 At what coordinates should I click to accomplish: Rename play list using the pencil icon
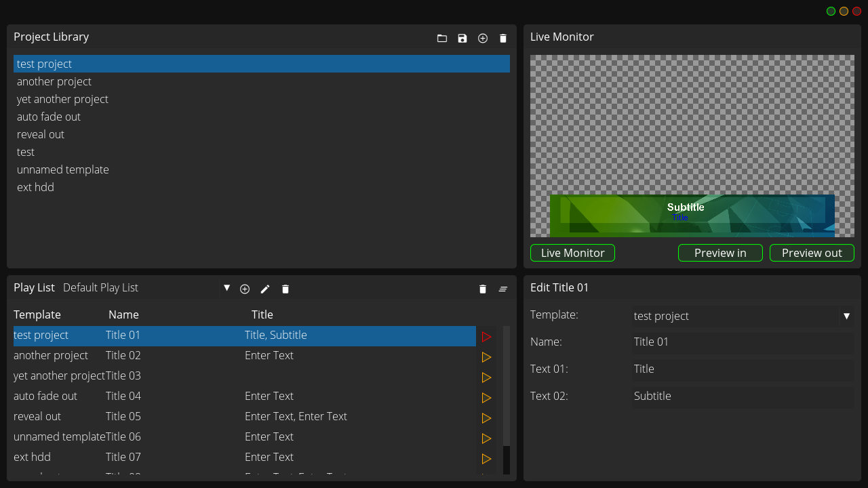click(265, 289)
